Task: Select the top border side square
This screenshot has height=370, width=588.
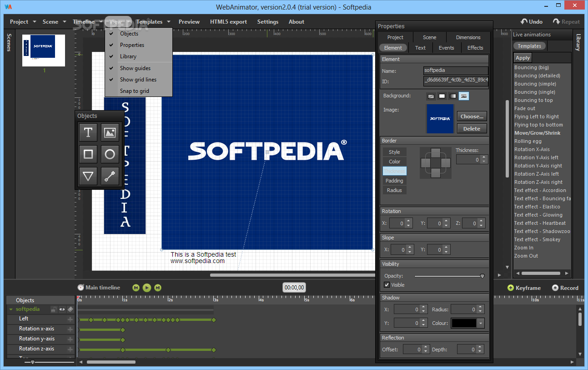Action: pos(436,152)
